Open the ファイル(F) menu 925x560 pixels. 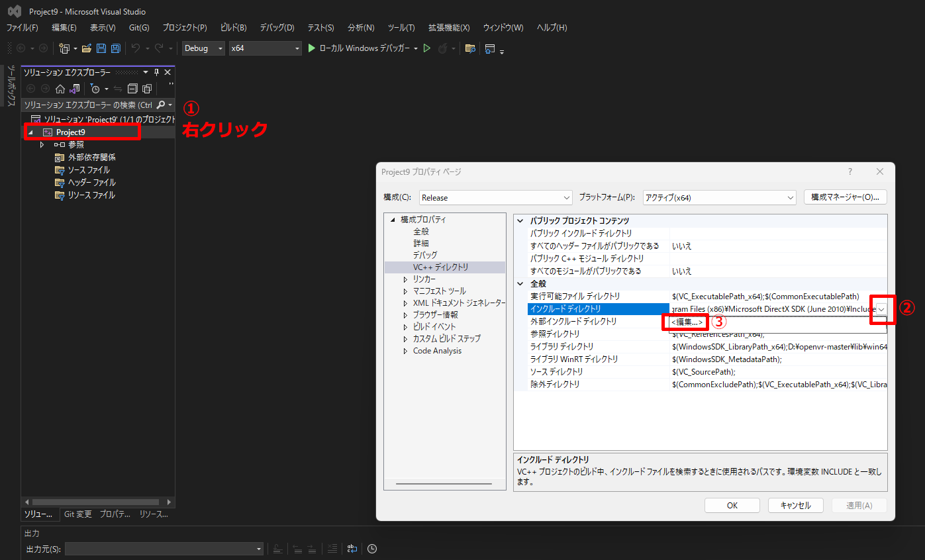(23, 28)
